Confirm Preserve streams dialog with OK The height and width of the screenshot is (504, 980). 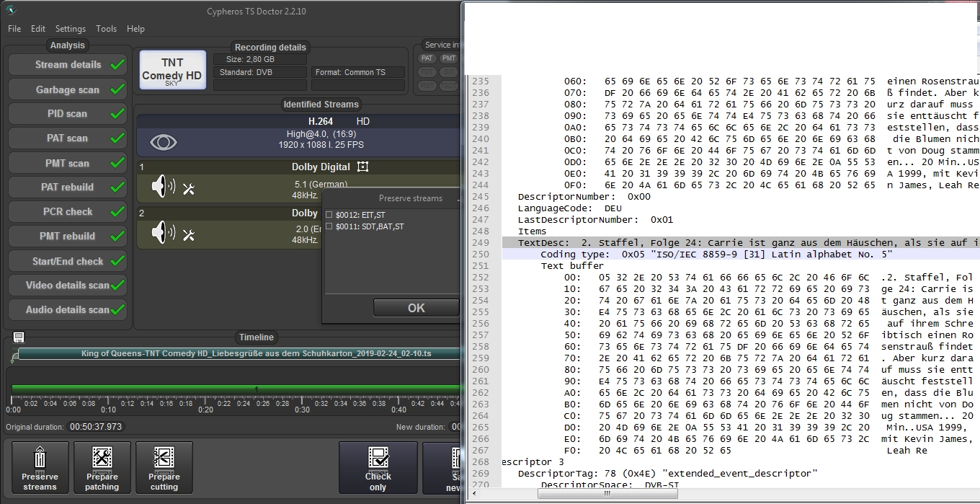416,308
